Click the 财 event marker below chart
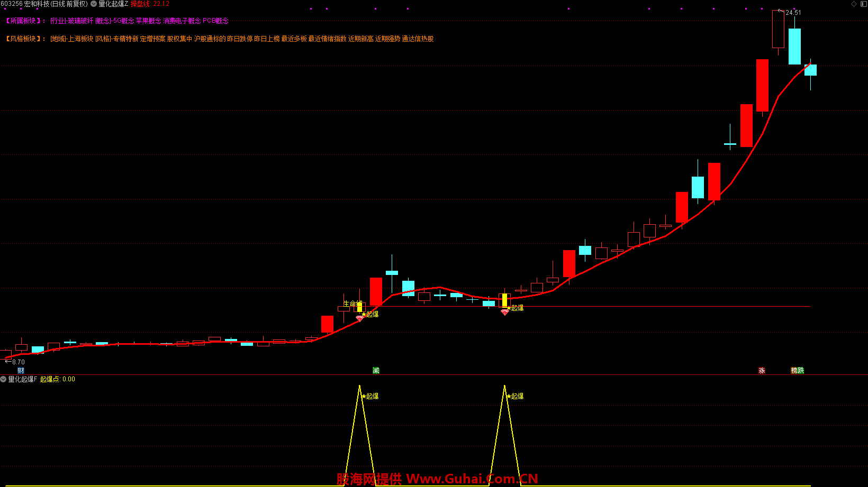Image resolution: width=868 pixels, height=487 pixels. pos(21,370)
